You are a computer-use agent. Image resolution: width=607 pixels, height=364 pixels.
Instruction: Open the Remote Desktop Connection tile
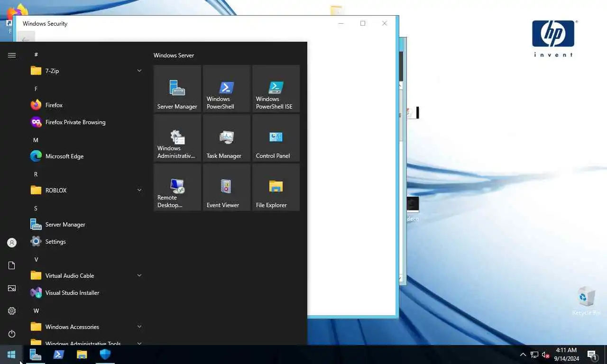pyautogui.click(x=177, y=187)
